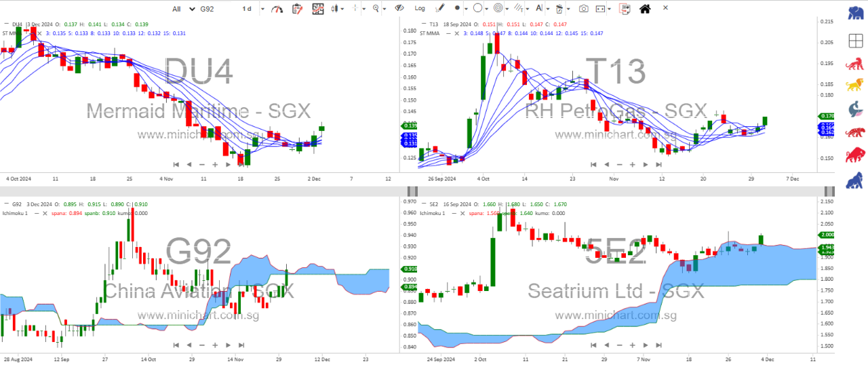Image resolution: width=868 pixels, height=365 pixels.
Task: Take a chart snapshot with camera icon
Action: click(x=583, y=9)
